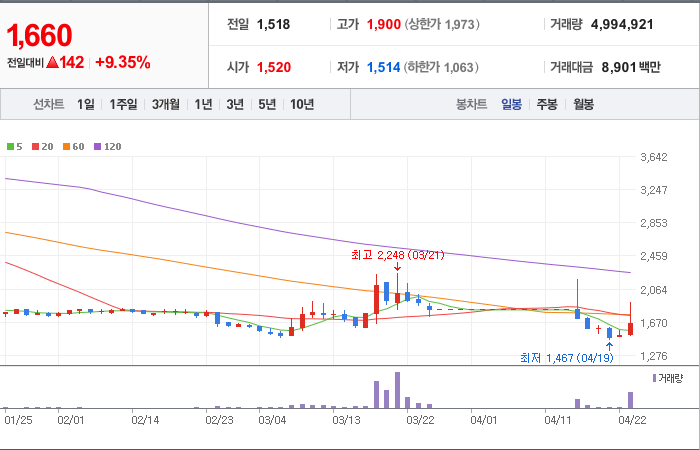Select the 1년 line chart period

tap(203, 104)
